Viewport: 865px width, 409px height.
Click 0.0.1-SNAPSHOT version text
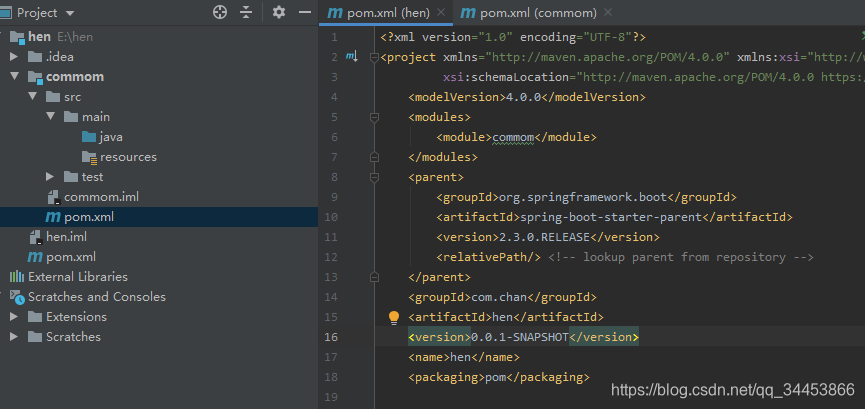[x=520, y=337]
